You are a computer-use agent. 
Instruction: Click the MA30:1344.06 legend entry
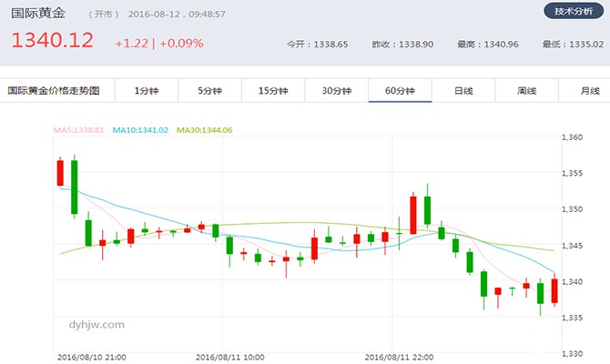coord(204,130)
